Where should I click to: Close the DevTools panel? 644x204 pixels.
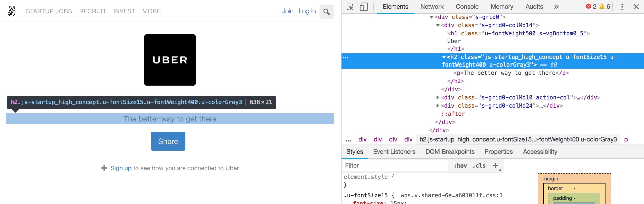[636, 7]
